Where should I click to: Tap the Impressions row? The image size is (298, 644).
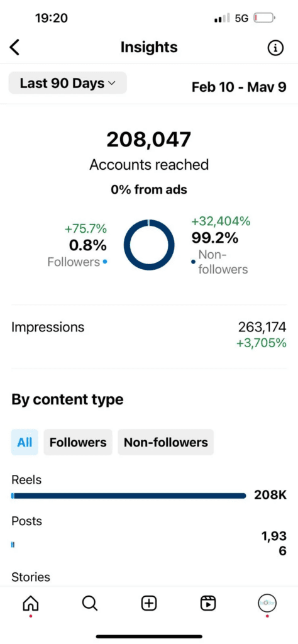tap(149, 336)
